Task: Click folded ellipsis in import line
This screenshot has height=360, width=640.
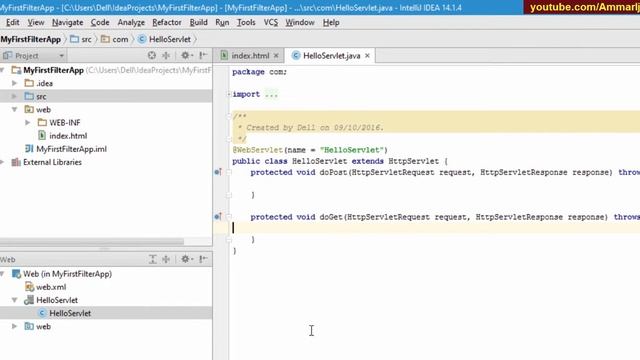Action: point(271,94)
